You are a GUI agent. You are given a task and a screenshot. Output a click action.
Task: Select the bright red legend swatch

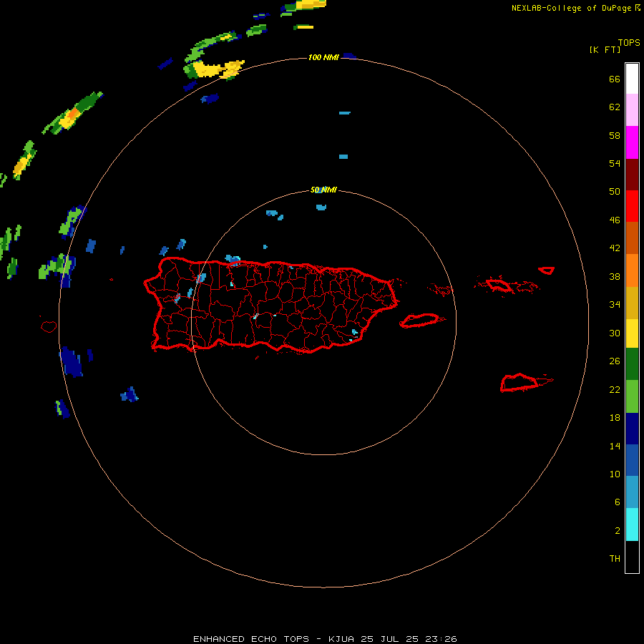click(x=632, y=206)
